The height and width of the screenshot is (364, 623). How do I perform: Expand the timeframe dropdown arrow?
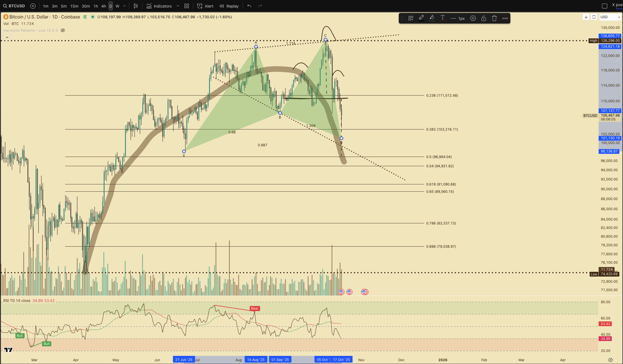[125, 6]
